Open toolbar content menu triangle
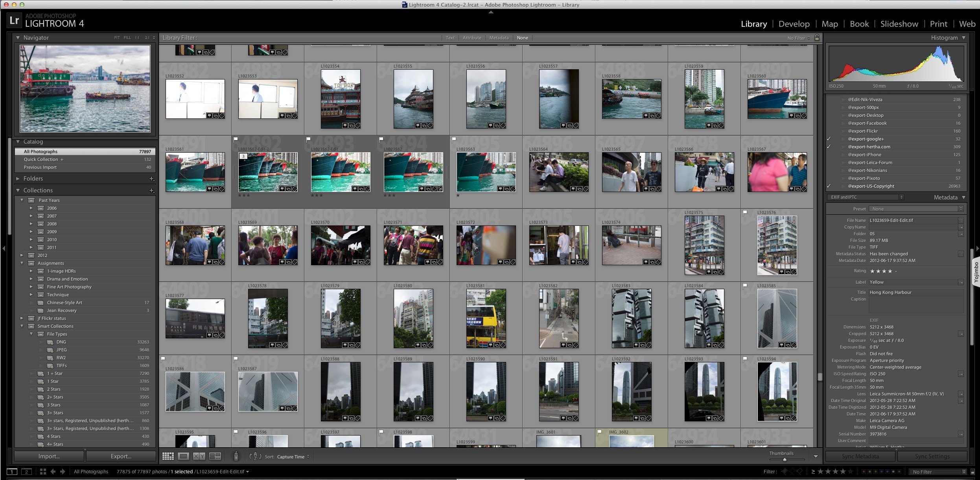The width and height of the screenshot is (980, 480). [816, 456]
